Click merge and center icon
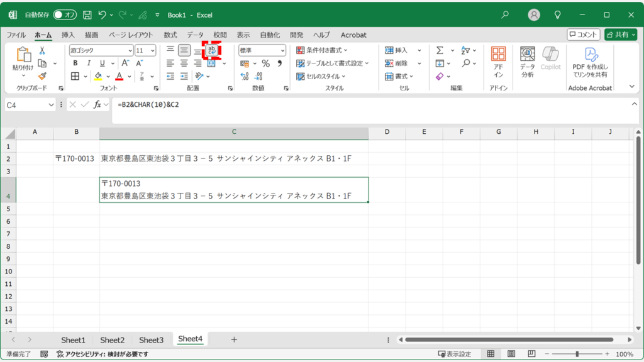644x362 pixels. tap(211, 63)
